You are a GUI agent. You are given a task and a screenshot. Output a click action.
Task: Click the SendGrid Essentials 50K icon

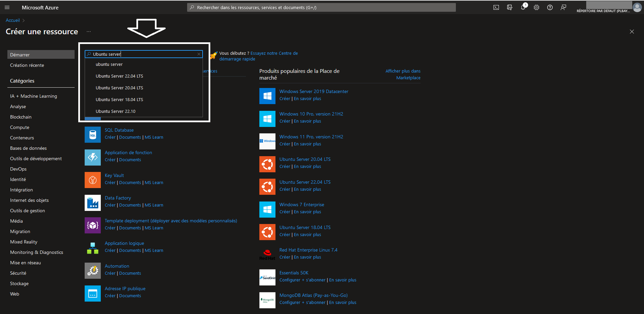[267, 277]
